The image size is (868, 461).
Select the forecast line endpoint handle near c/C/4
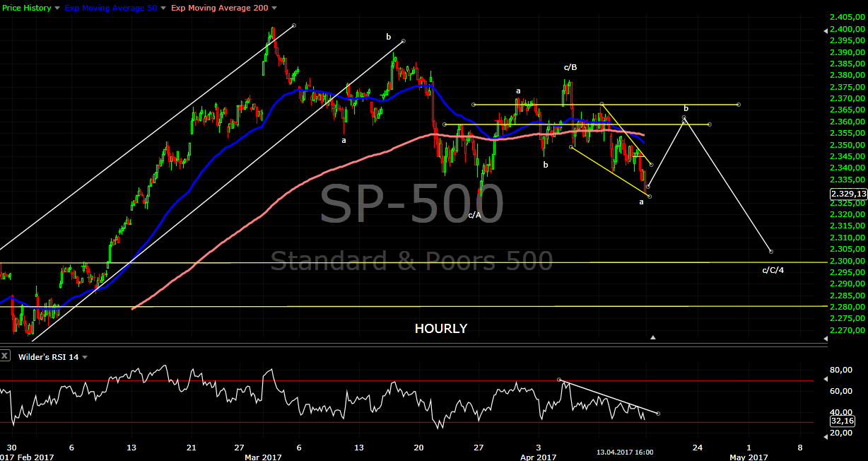[770, 252]
